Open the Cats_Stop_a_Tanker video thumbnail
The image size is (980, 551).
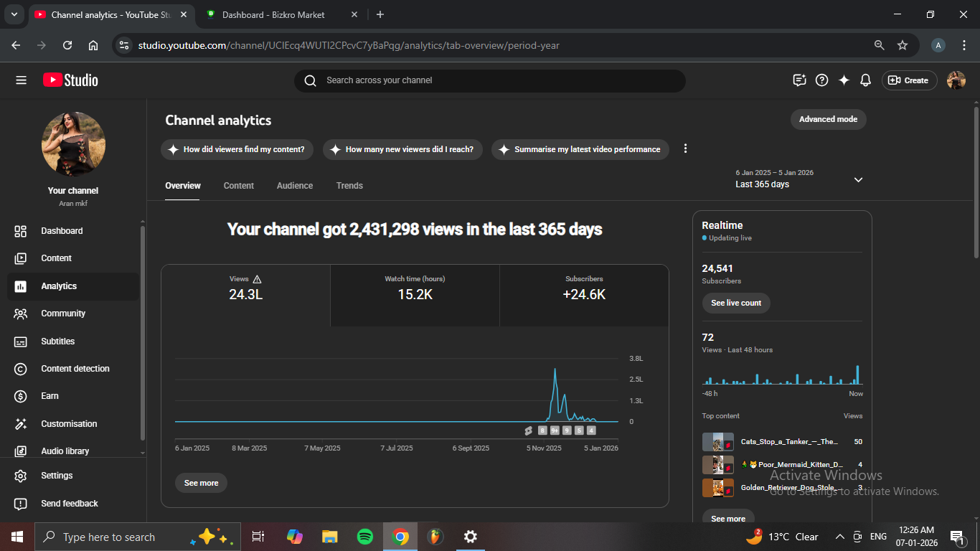coord(717,442)
